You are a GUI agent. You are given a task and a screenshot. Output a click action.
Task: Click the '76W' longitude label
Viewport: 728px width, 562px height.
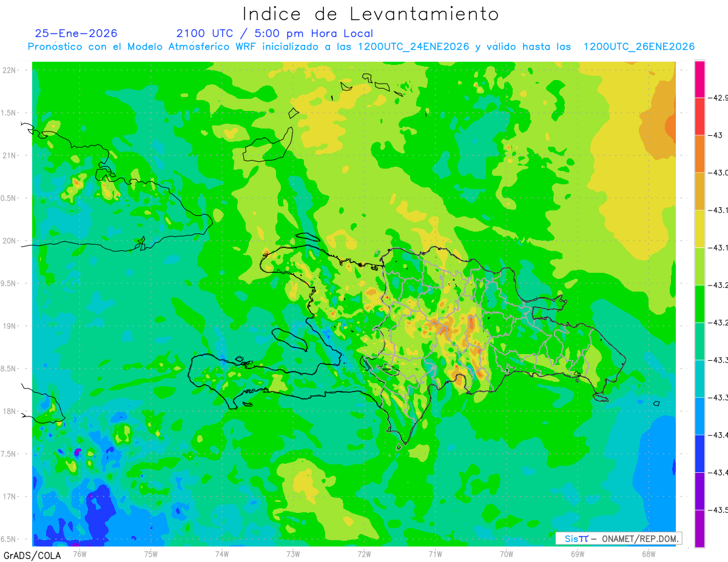pos(79,554)
